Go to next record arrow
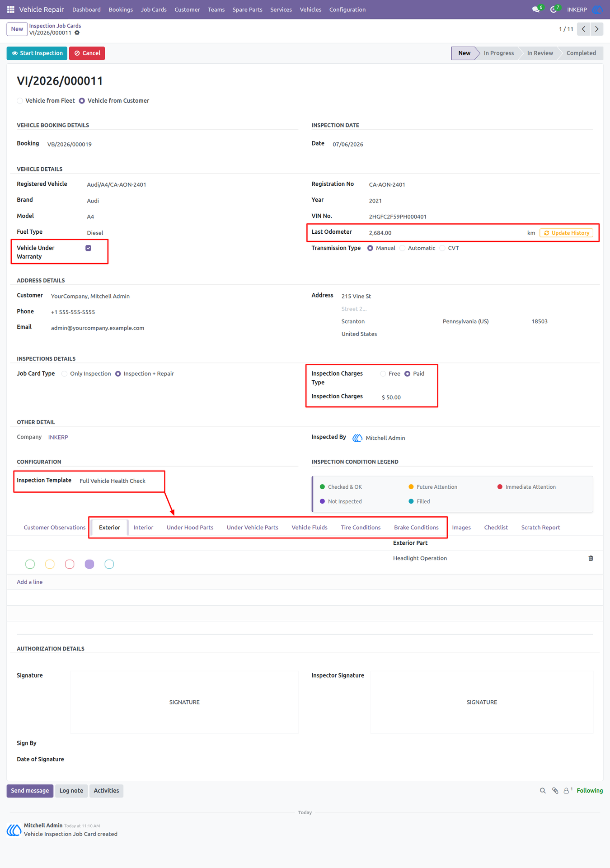610x868 pixels. tap(597, 29)
